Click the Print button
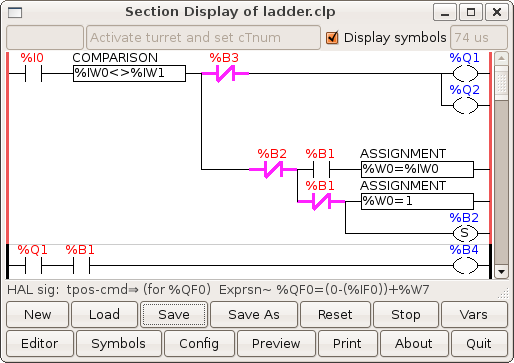 [347, 343]
